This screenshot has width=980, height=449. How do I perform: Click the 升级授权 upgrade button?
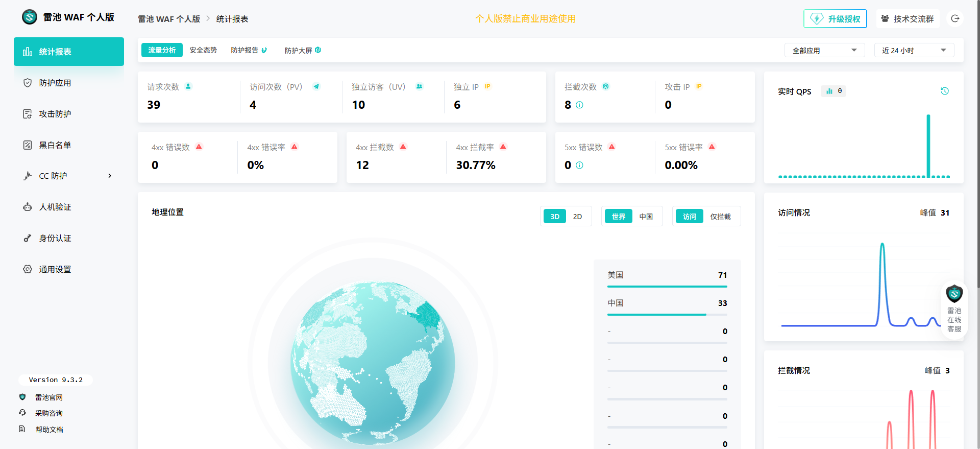tap(835, 19)
